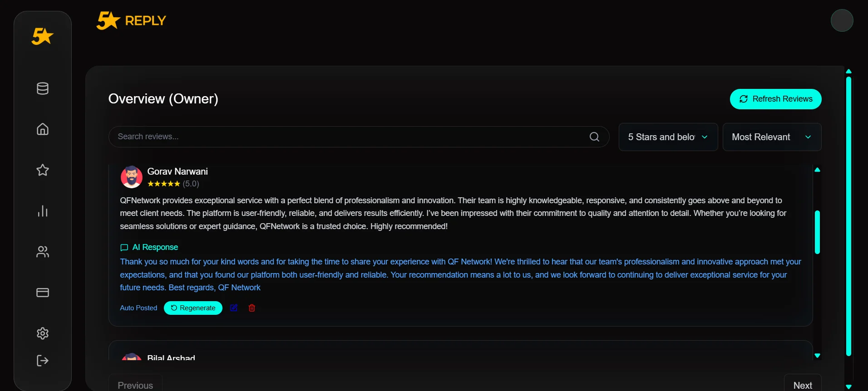Go to Home via sidebar house icon
This screenshot has width=868, height=391.
click(43, 129)
